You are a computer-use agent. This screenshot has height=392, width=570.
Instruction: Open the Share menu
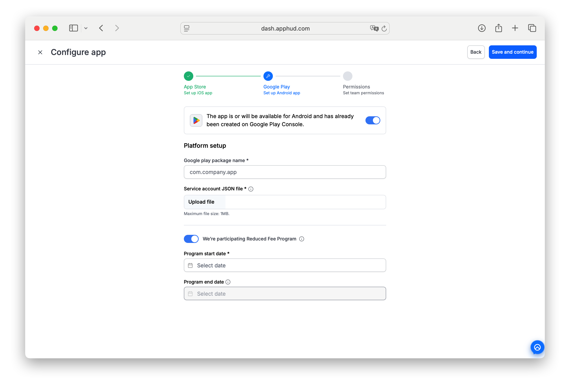(499, 28)
